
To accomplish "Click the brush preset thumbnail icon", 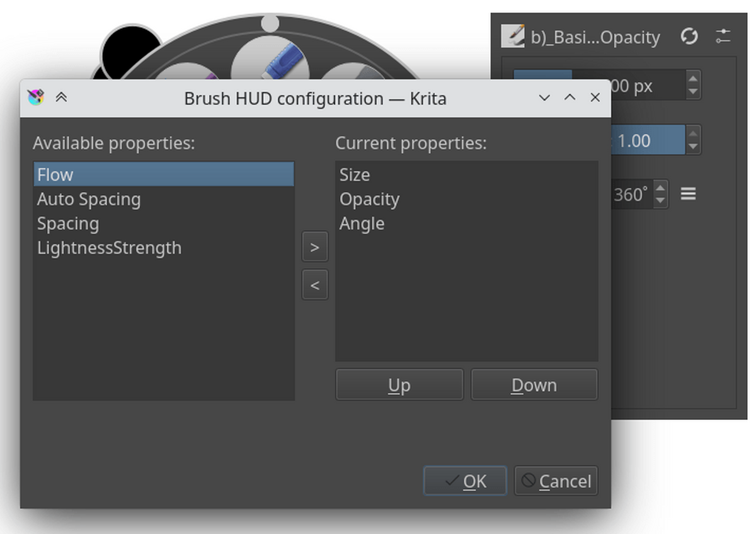I will tap(513, 37).
